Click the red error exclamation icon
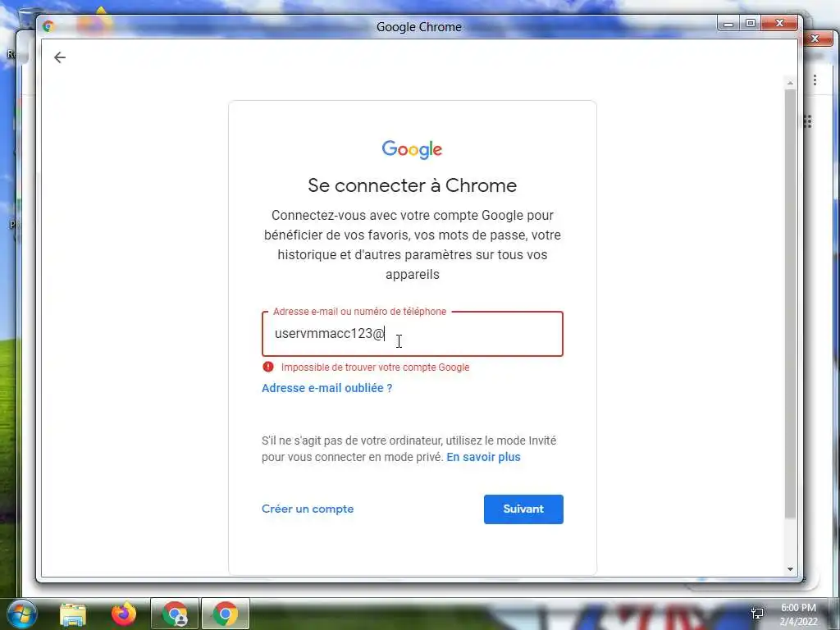The height and width of the screenshot is (630, 840). click(268, 367)
